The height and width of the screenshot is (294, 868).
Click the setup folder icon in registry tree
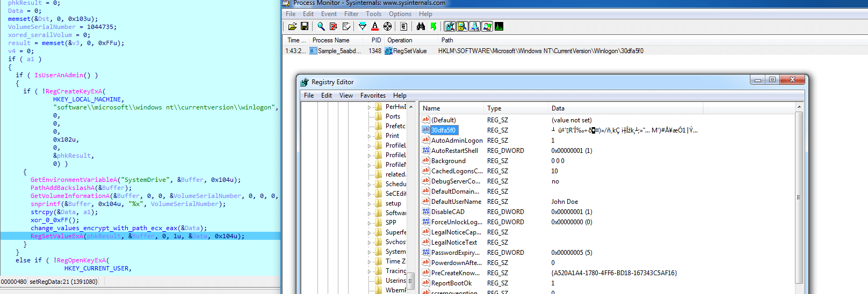coord(379,203)
